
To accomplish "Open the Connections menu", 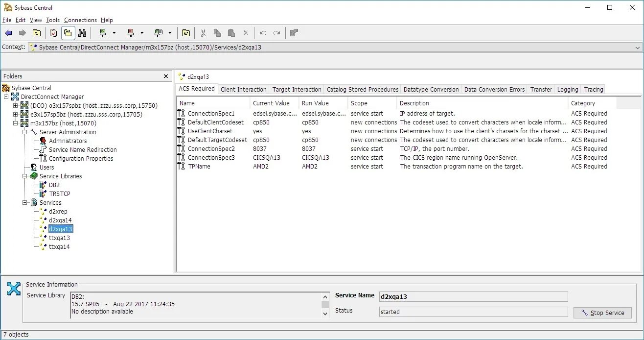I will tap(80, 20).
